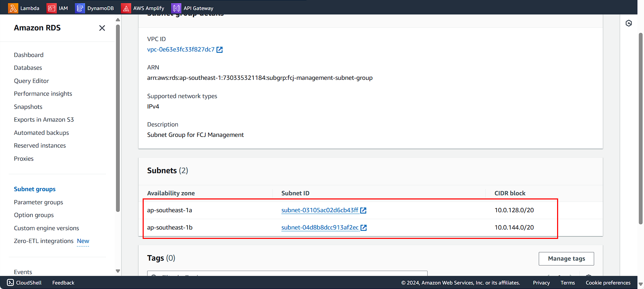Navigate to Snapshots

pos(28,107)
